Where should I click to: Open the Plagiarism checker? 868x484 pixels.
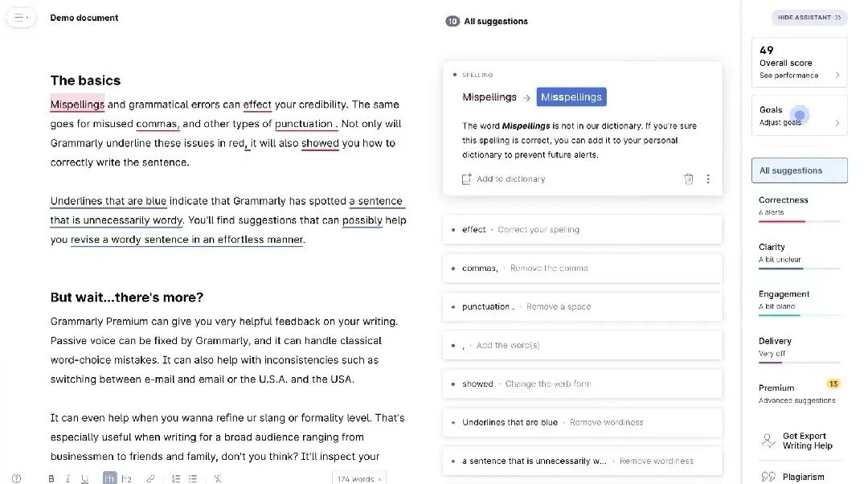point(803,477)
